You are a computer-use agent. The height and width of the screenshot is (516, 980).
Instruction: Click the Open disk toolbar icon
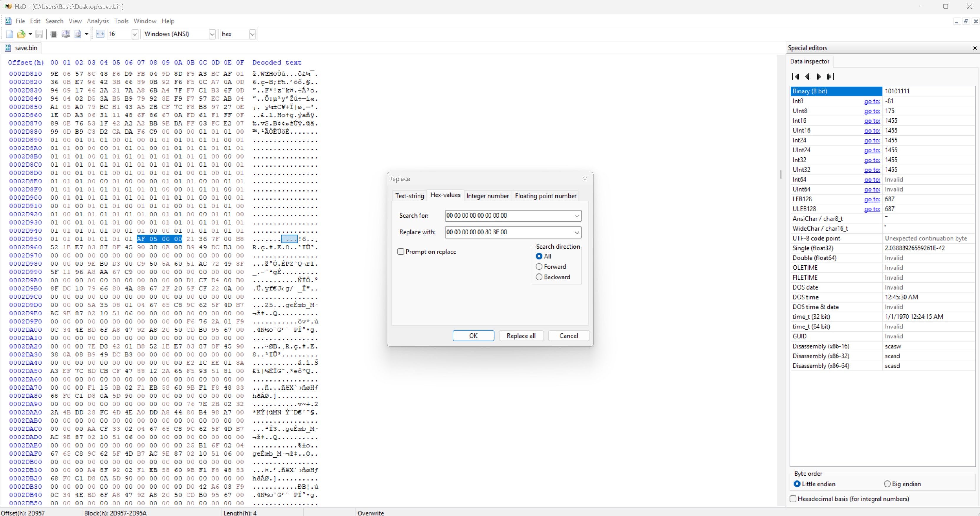click(65, 34)
